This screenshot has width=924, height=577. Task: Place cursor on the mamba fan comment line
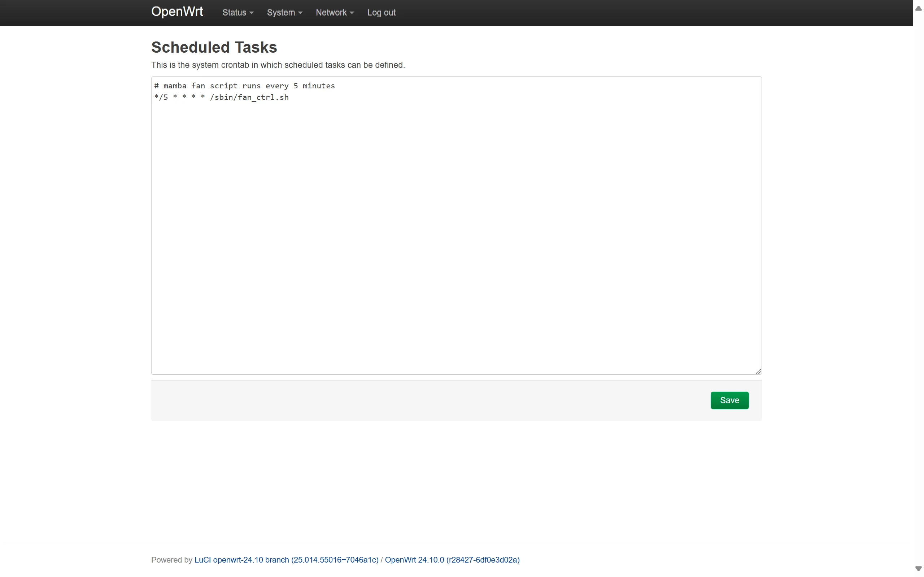pos(244,86)
